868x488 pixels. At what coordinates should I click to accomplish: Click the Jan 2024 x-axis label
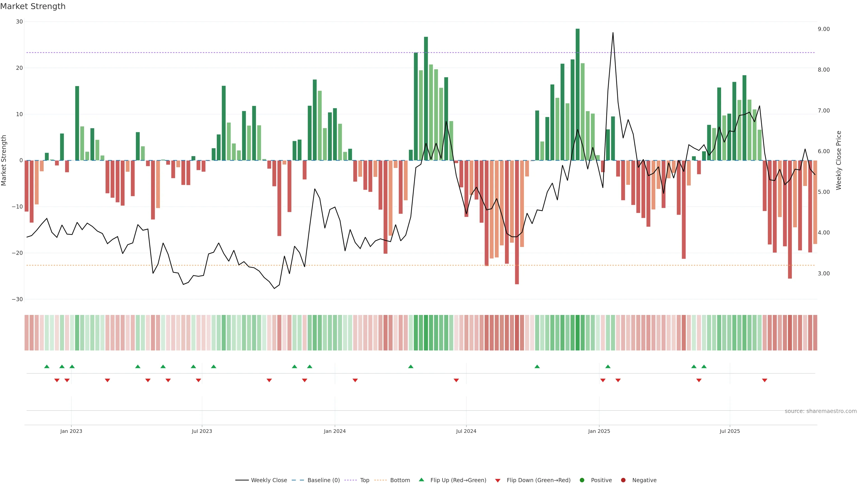(x=335, y=431)
